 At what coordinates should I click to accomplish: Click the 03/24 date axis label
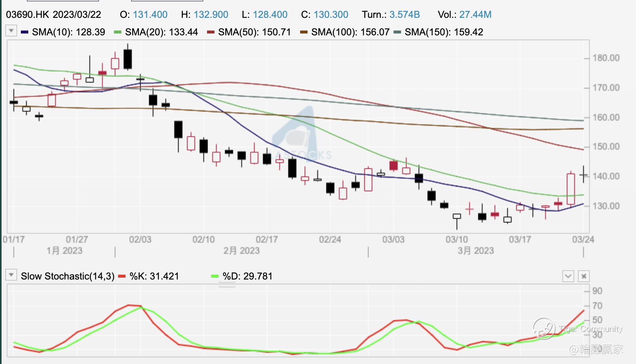583,239
